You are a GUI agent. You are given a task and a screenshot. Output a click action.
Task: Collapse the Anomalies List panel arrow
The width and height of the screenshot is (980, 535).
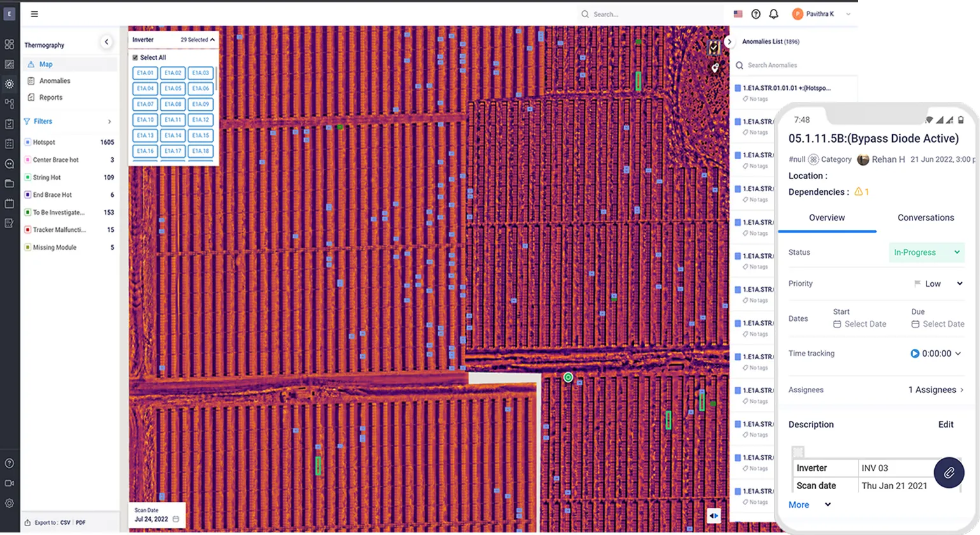[729, 42]
